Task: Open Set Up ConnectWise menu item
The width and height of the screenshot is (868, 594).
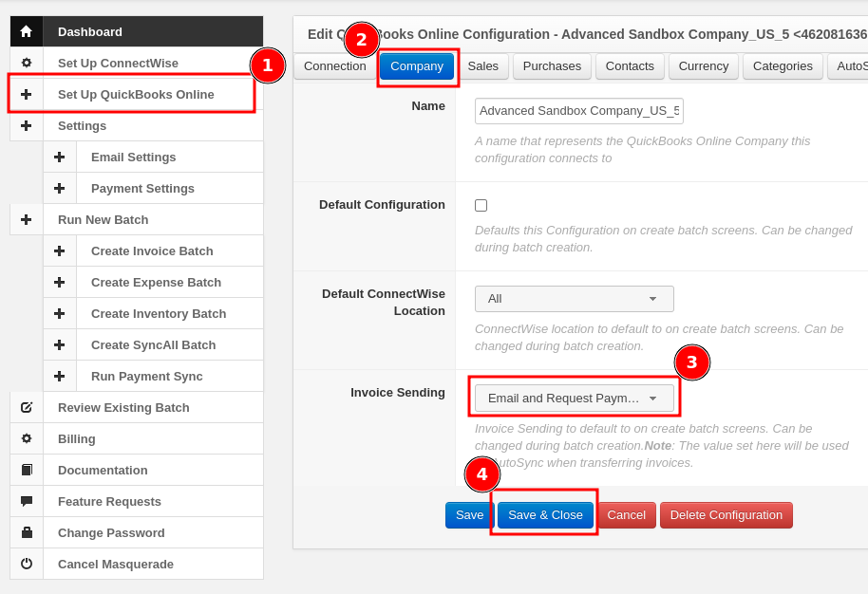Action: pyautogui.click(x=153, y=63)
